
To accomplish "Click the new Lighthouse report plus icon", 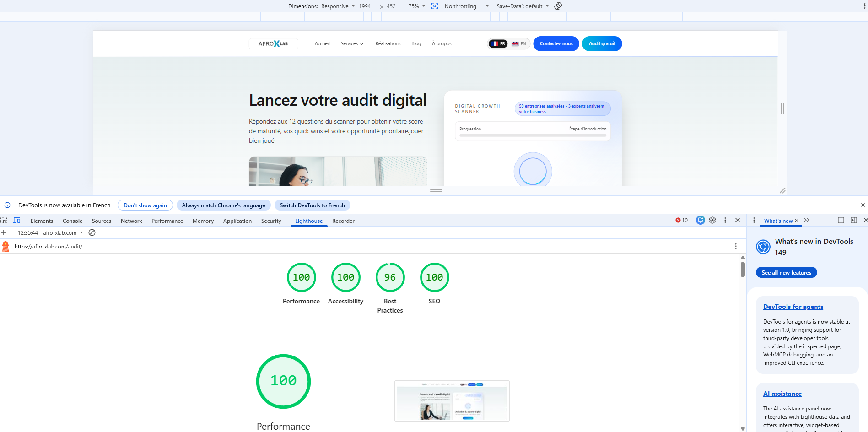I will click(4, 232).
